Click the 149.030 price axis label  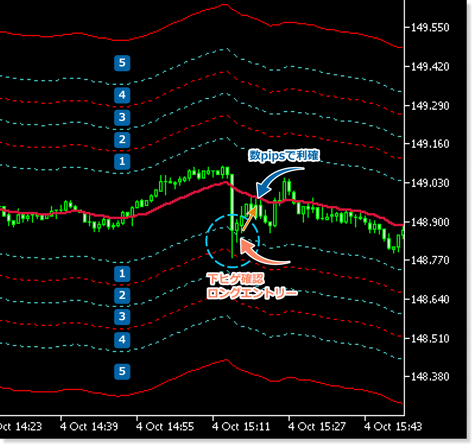coord(430,183)
